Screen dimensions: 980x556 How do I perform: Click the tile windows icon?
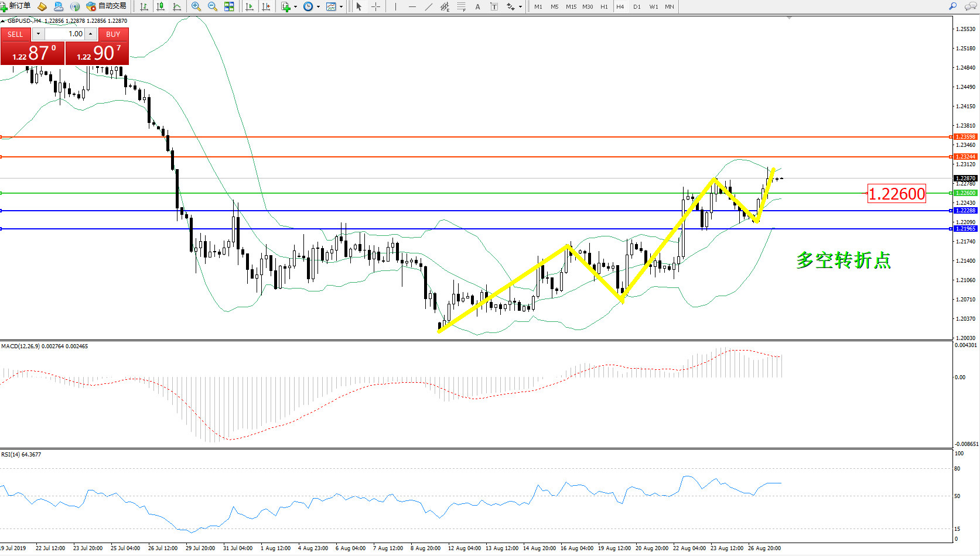coord(229,6)
